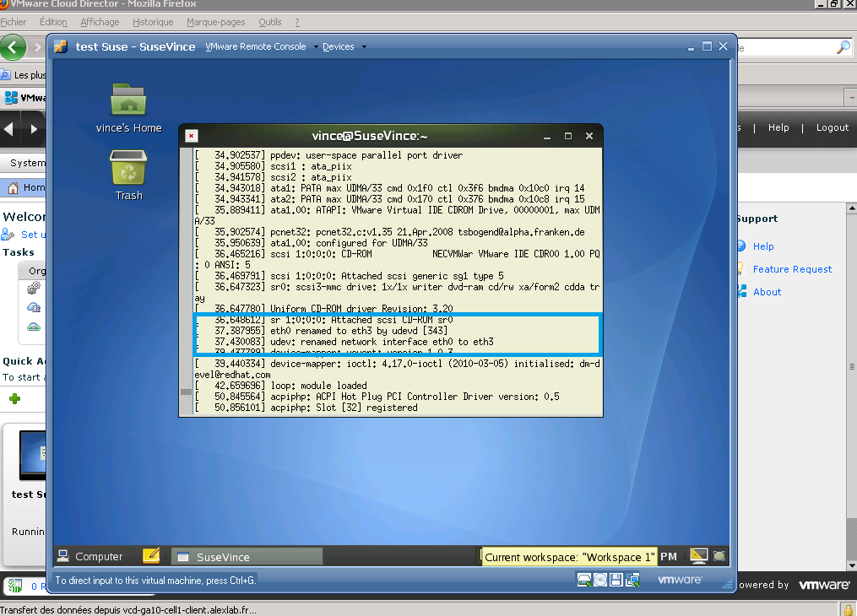Click the System tab in vCloud Director
Screen dimensions: 857x616
click(x=24, y=163)
